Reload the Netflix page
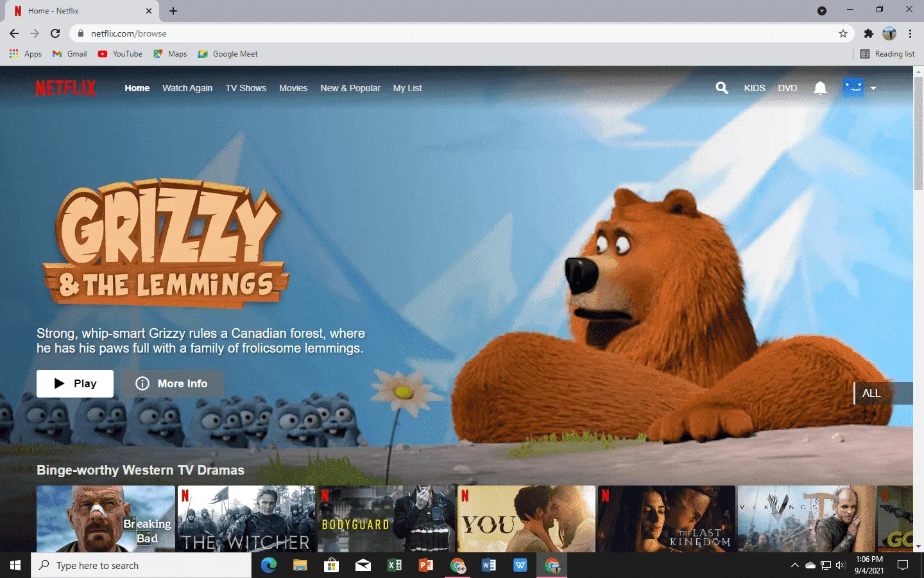Viewport: 924px width, 578px height. [x=55, y=33]
